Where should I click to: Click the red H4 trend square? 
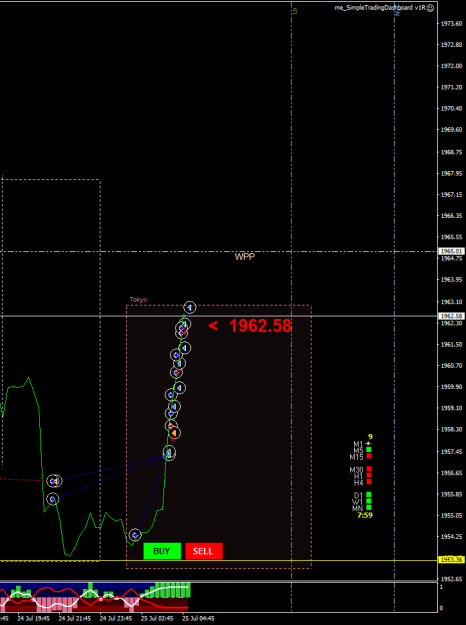tap(369, 482)
